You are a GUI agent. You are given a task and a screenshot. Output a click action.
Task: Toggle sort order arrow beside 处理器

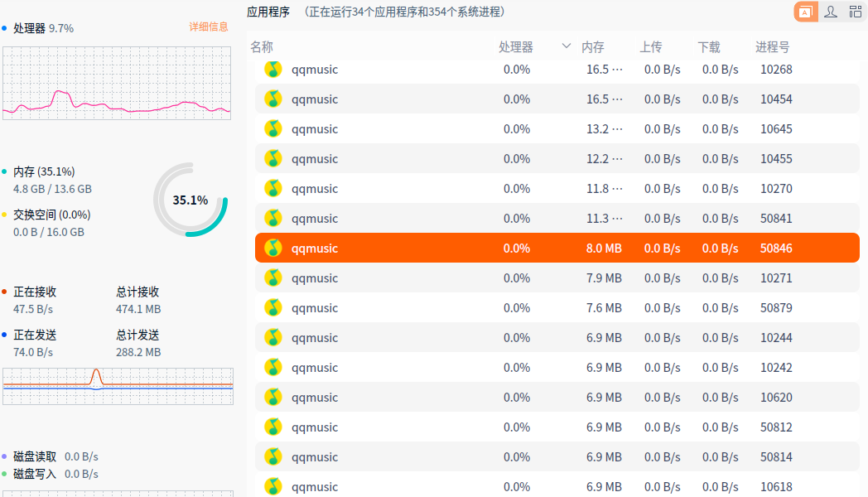pos(566,46)
